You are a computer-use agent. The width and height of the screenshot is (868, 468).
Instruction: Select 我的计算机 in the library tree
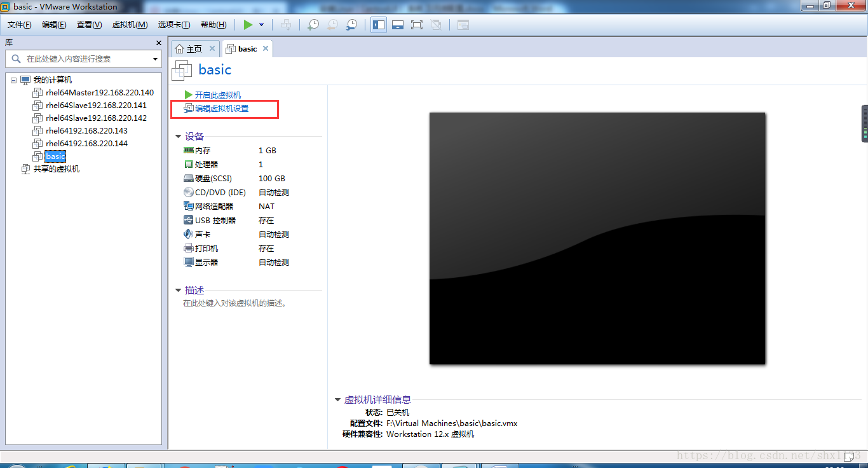[53, 80]
